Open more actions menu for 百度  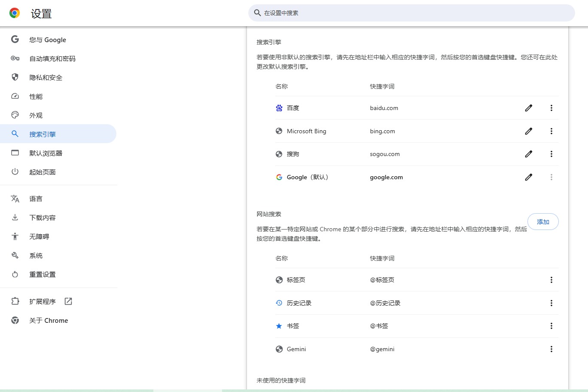(551, 108)
